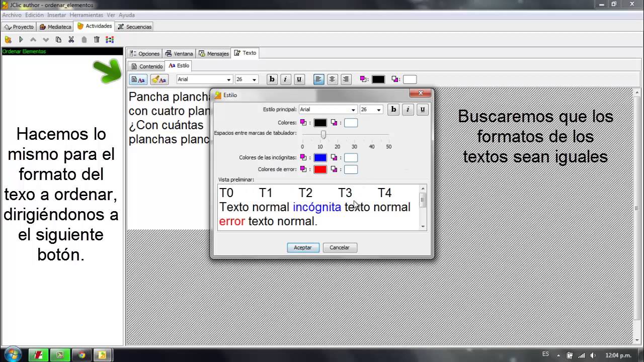Open the JClic app in the taskbar
Image resolution: width=644 pixels, height=362 pixels.
pos(103,355)
